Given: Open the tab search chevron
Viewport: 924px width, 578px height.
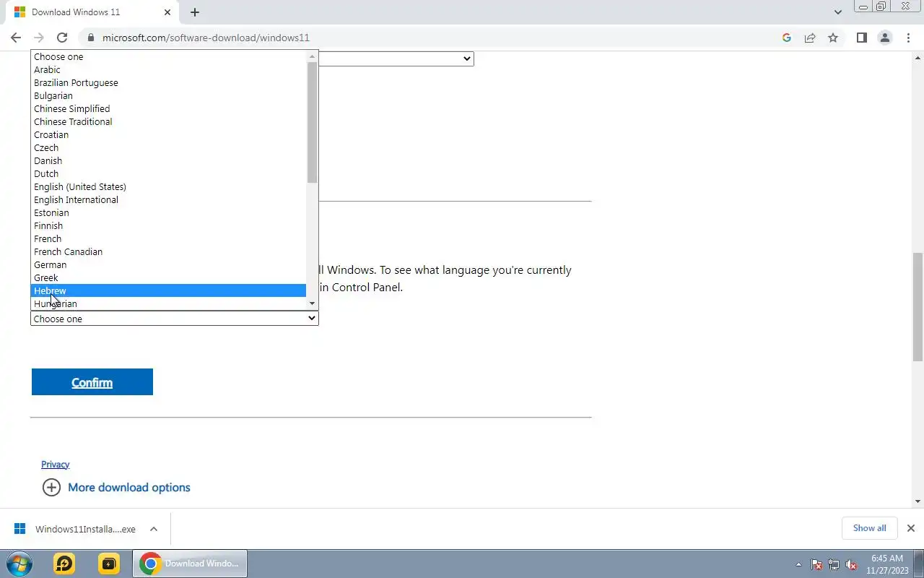Looking at the screenshot, I should pos(838,12).
